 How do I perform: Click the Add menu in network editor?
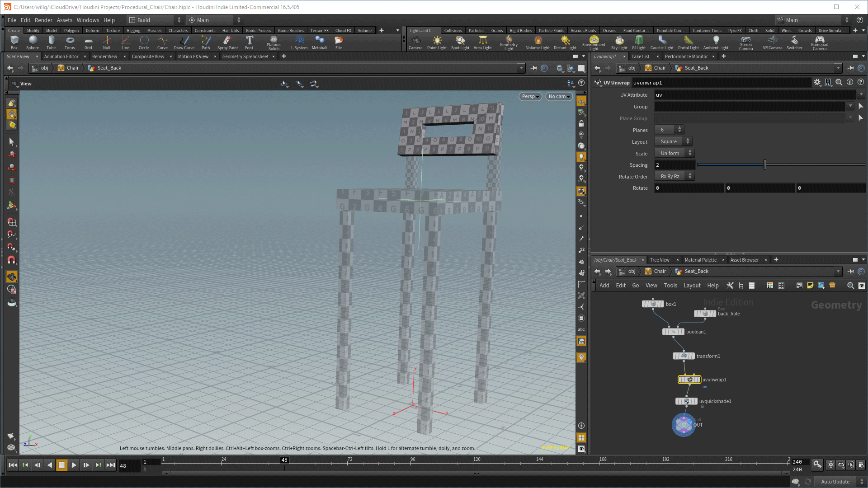pyautogui.click(x=604, y=286)
